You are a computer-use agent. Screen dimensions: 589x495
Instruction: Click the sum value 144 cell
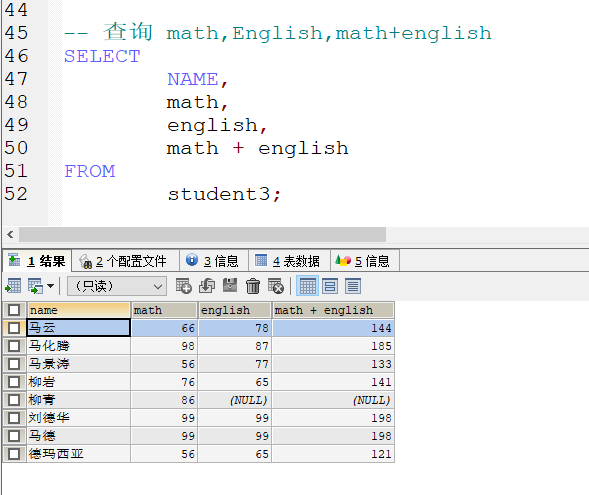coord(333,328)
